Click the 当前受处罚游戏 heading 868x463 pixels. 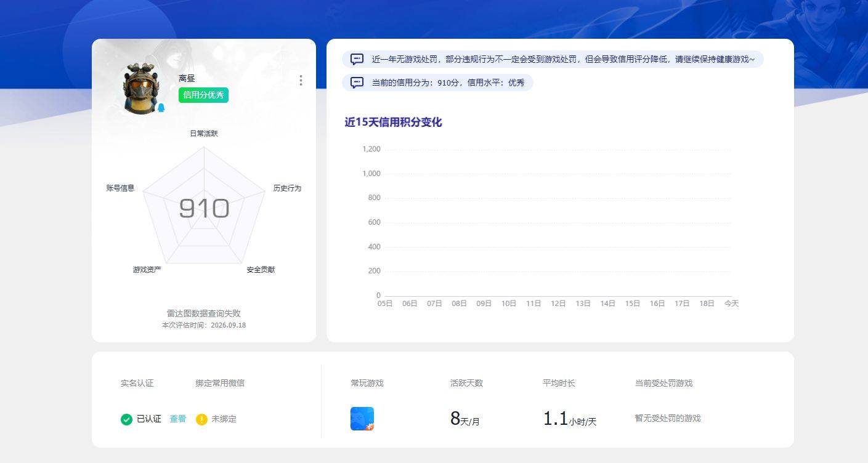coord(663,383)
